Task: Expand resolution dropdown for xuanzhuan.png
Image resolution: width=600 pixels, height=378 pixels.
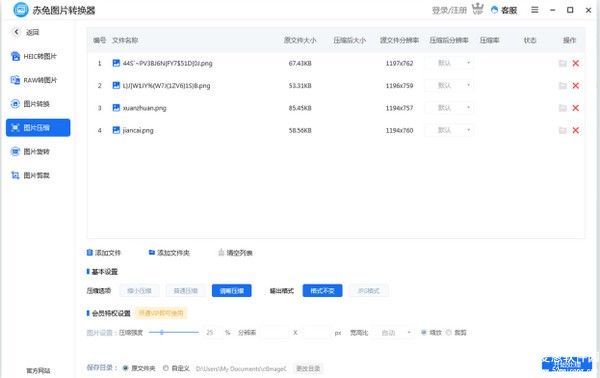Action: coord(449,108)
